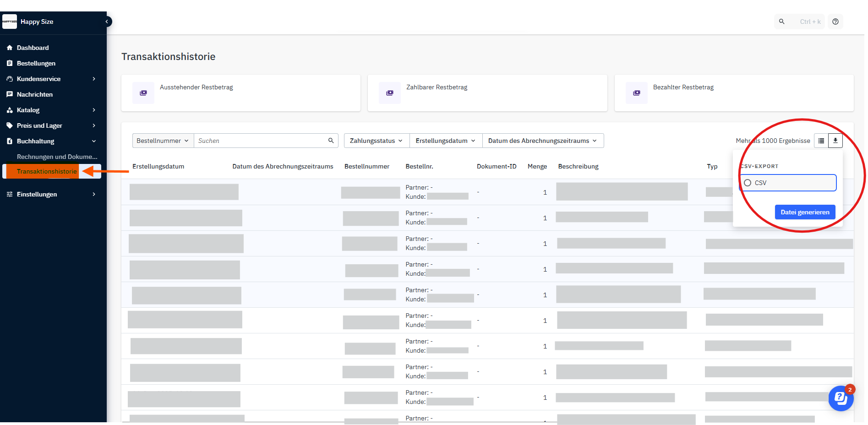Open the Zahlungsstatus filter dropdown

click(x=376, y=141)
